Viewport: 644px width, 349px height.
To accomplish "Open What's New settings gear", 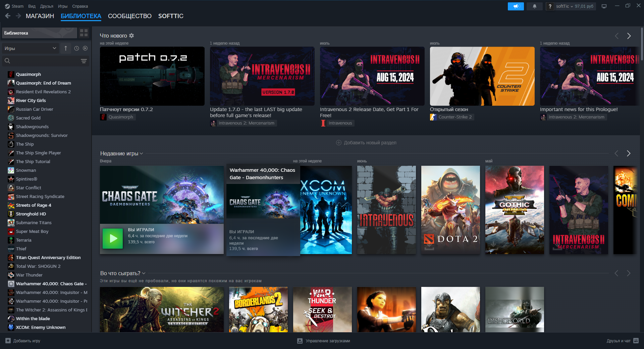I will (131, 36).
